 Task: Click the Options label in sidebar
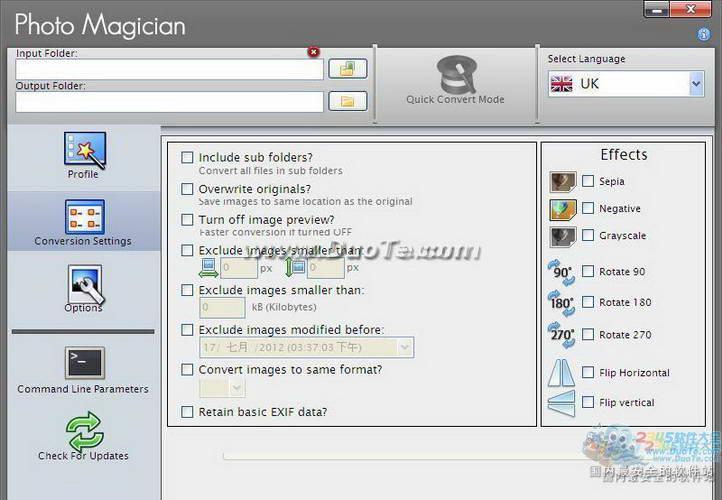coord(83,308)
